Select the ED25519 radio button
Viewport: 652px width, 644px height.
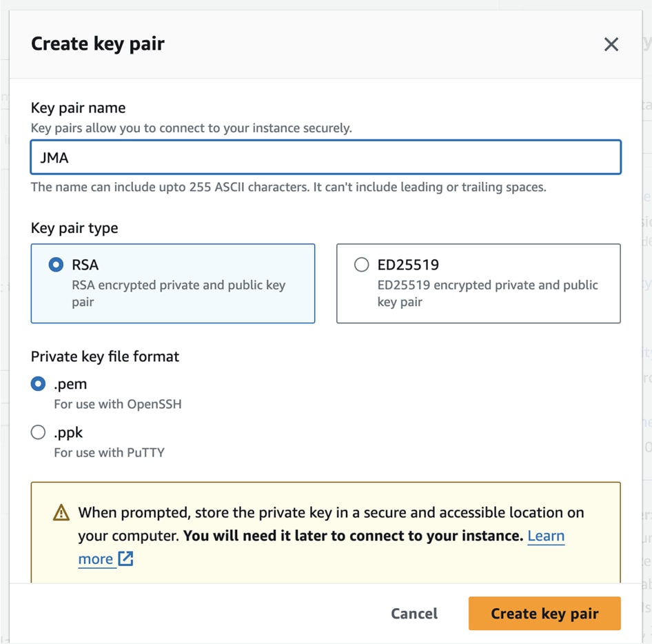coord(361,265)
